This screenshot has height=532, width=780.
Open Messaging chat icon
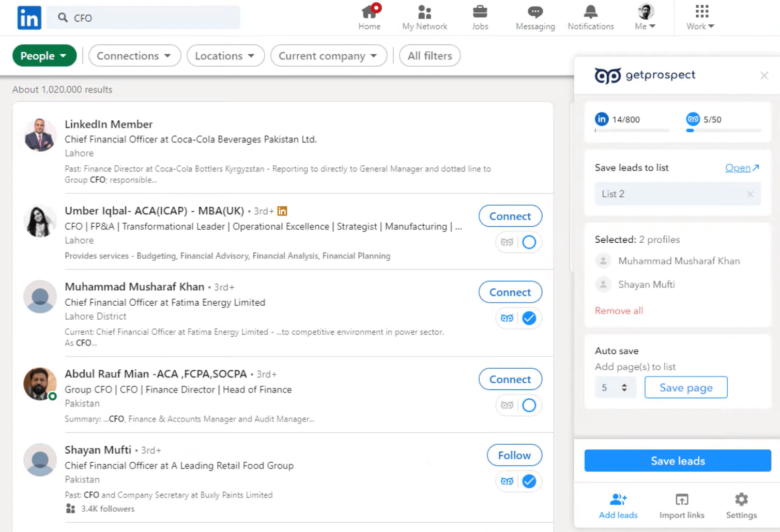pyautogui.click(x=535, y=12)
